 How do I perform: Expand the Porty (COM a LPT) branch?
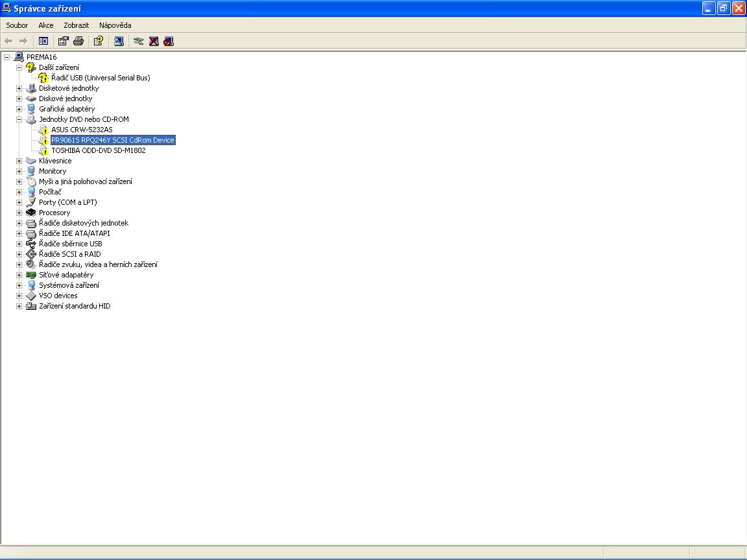[19, 202]
